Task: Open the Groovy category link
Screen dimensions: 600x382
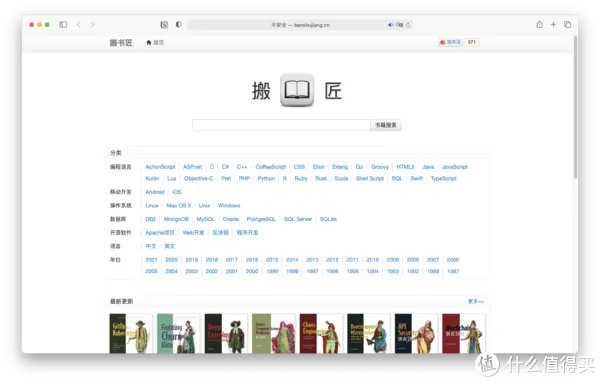Action: [x=380, y=167]
